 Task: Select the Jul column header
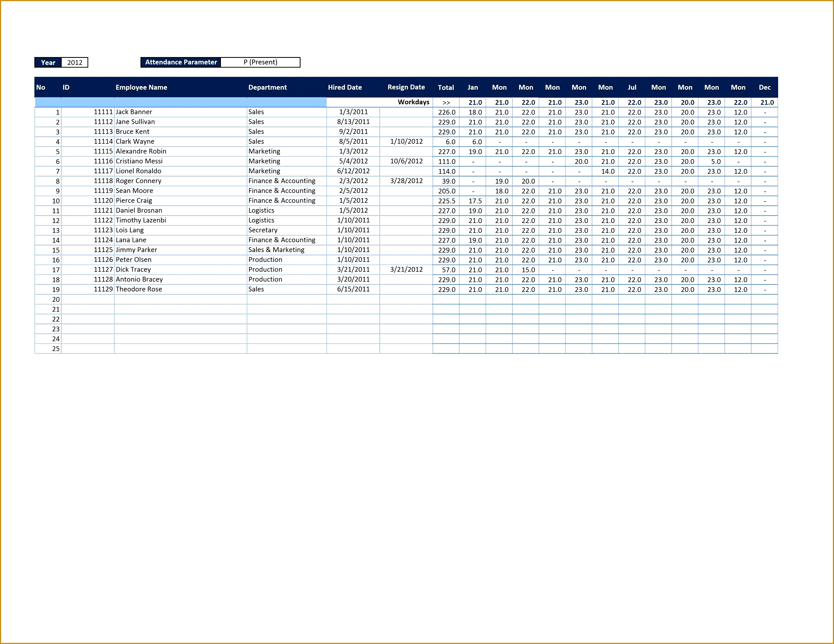click(632, 87)
